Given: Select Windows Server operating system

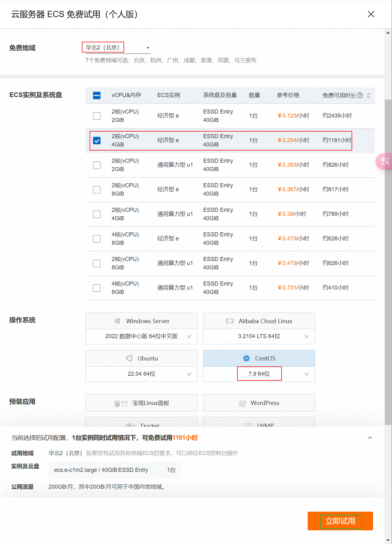Looking at the screenshot, I should [x=142, y=321].
